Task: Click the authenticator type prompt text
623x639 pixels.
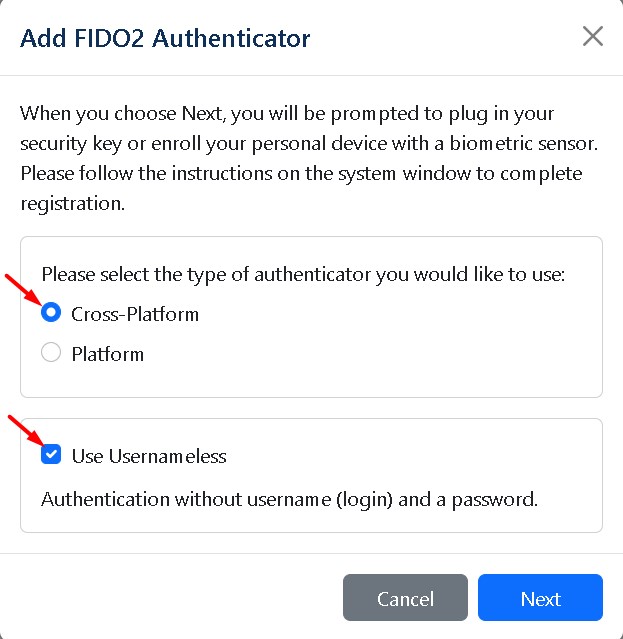Action: [x=303, y=273]
